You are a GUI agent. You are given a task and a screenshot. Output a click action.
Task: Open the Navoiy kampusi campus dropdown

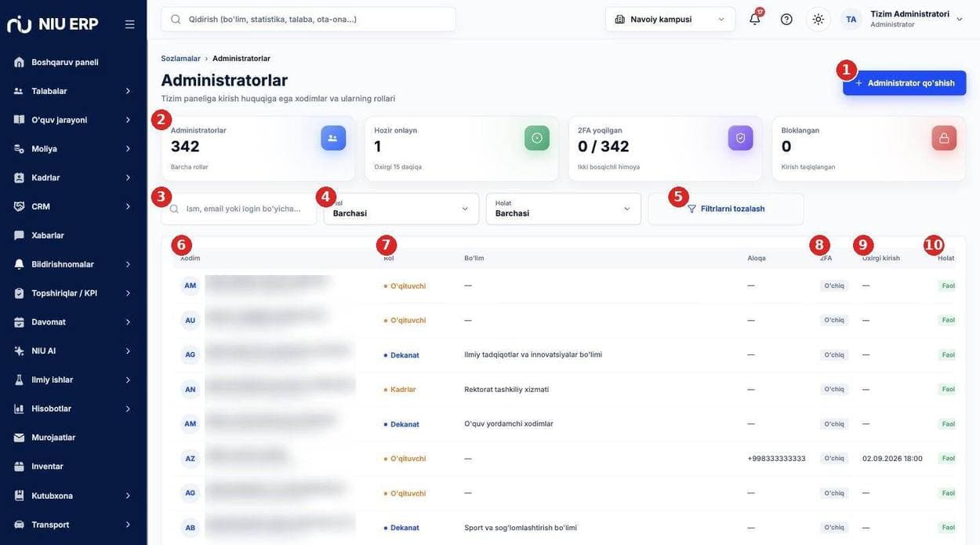[x=670, y=19]
